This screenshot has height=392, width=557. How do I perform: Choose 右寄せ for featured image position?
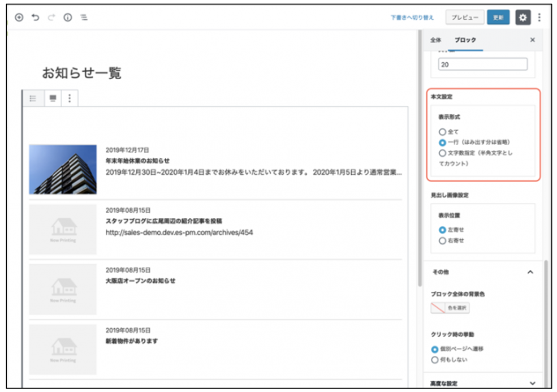pos(442,240)
